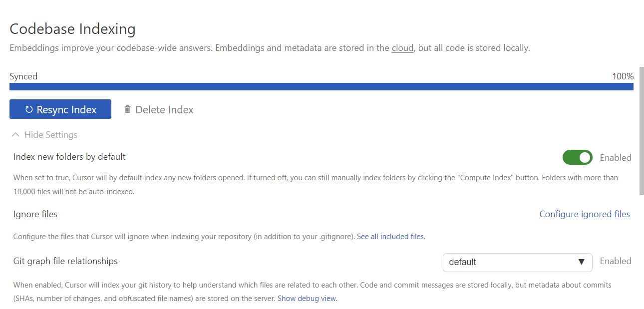
Task: Click the blue sync progress bar
Action: click(321, 87)
